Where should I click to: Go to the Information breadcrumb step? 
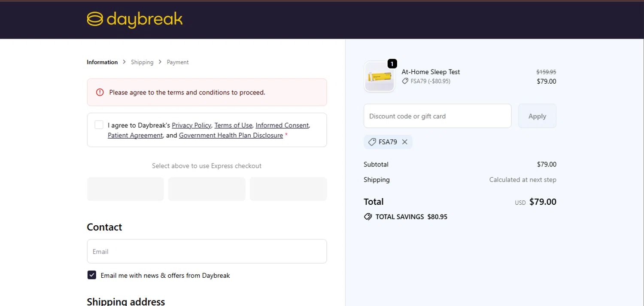point(102,62)
